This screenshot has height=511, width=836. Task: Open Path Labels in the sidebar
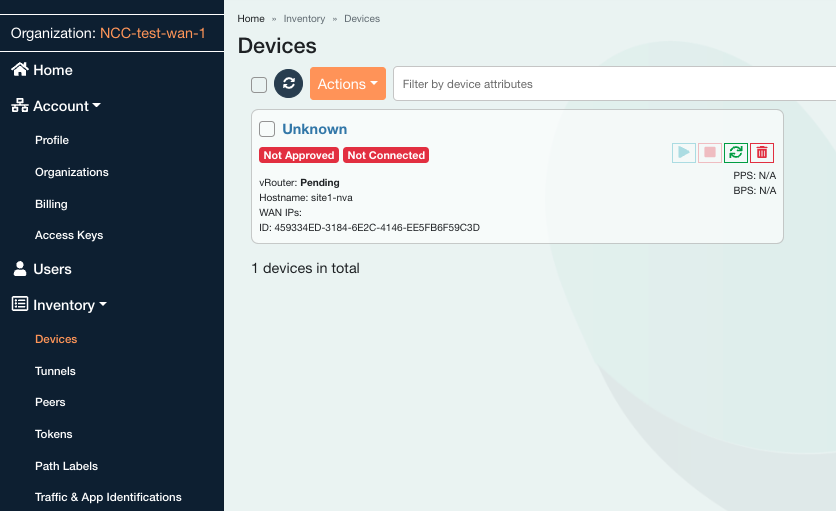coord(66,466)
